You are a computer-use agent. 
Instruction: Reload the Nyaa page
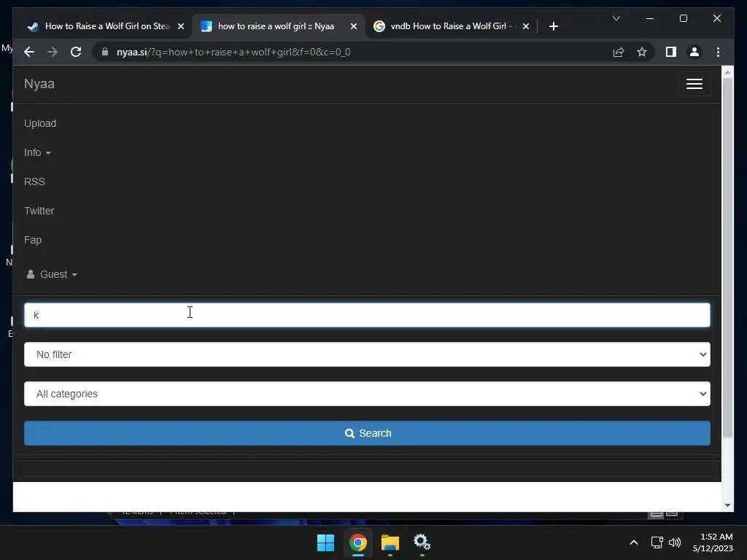coord(76,52)
